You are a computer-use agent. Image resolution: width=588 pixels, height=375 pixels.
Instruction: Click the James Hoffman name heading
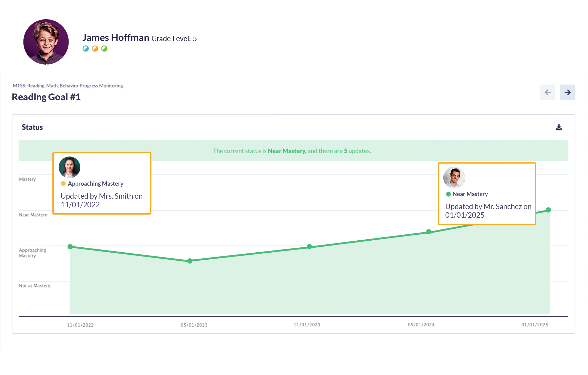coord(116,38)
